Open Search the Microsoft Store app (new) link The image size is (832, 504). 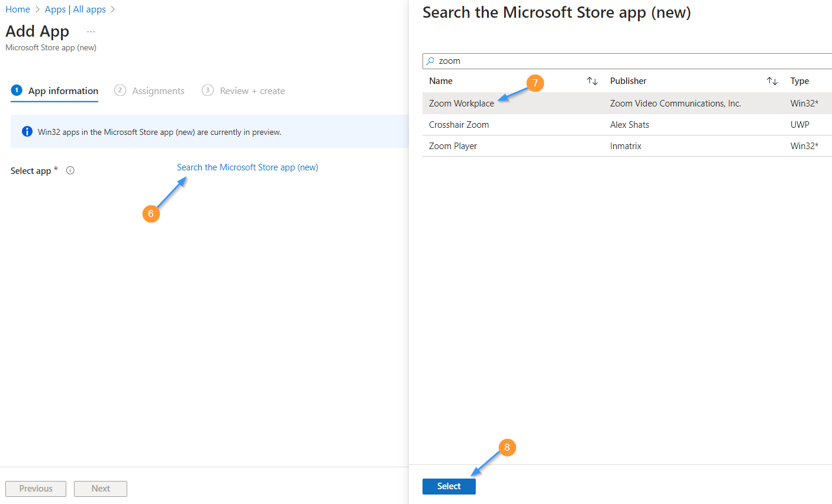click(247, 167)
